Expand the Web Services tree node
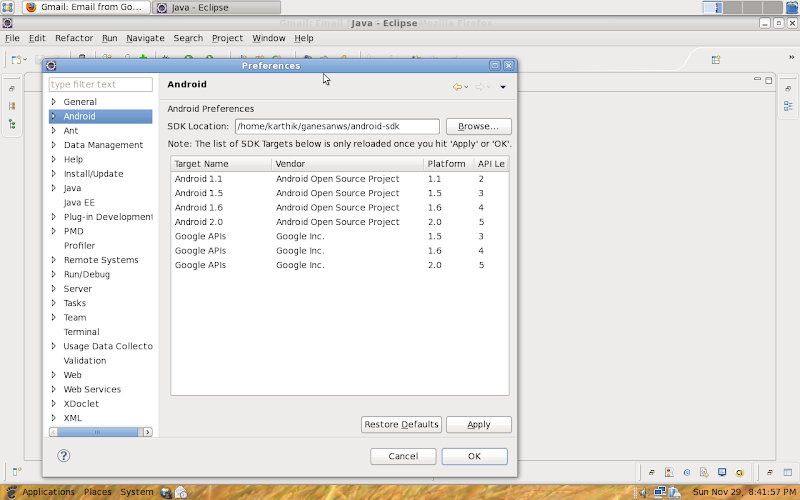 tap(54, 389)
